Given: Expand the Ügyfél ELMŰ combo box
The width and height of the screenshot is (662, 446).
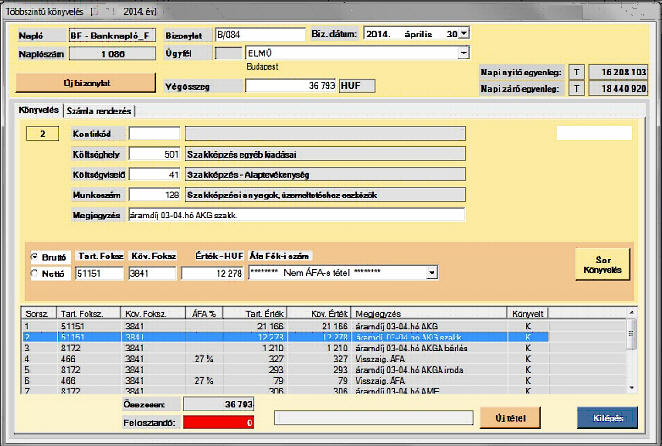Looking at the screenshot, I should click(x=464, y=53).
